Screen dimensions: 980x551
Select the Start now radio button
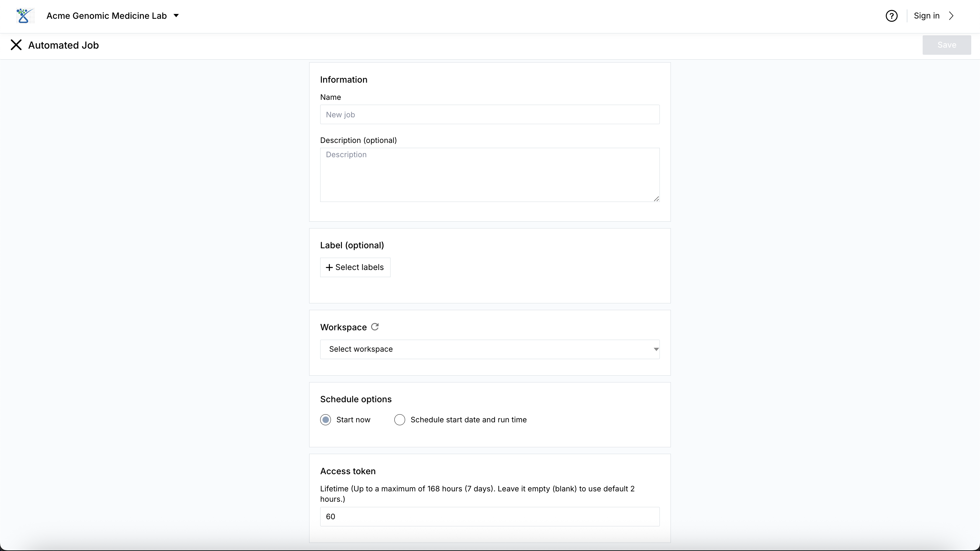coord(326,420)
